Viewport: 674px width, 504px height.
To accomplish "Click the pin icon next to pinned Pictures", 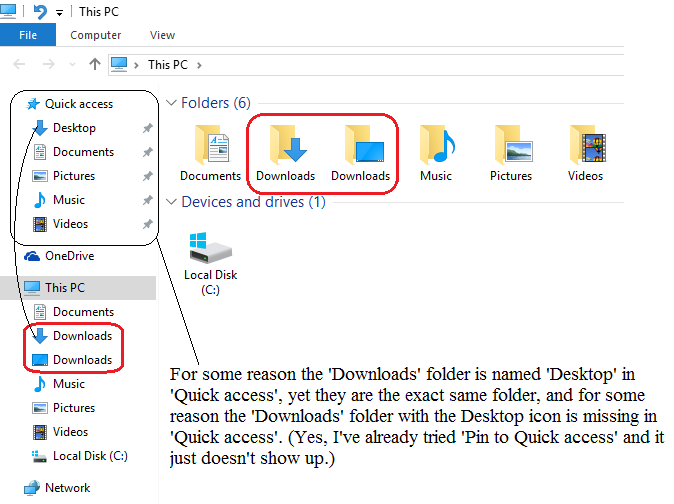I will click(x=148, y=176).
